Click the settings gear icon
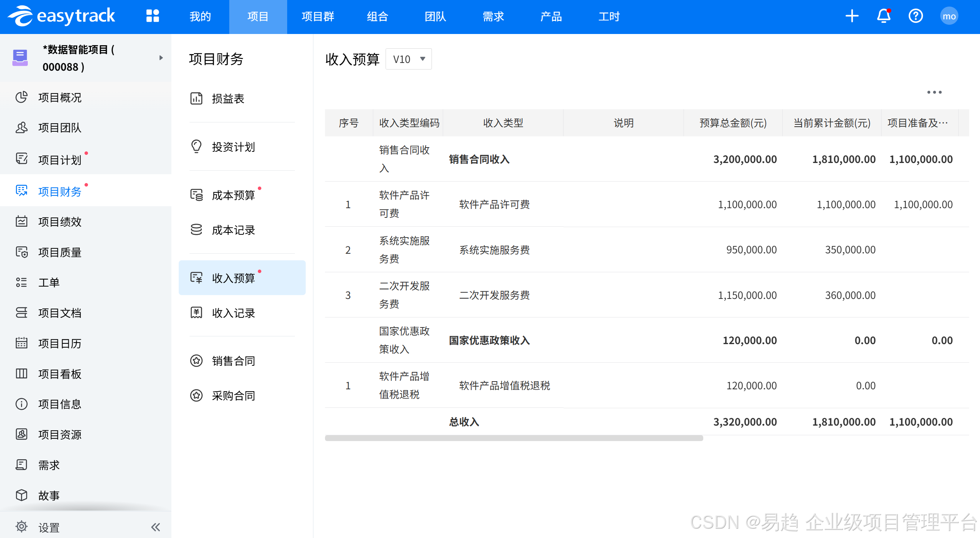The image size is (980, 538). (22, 526)
